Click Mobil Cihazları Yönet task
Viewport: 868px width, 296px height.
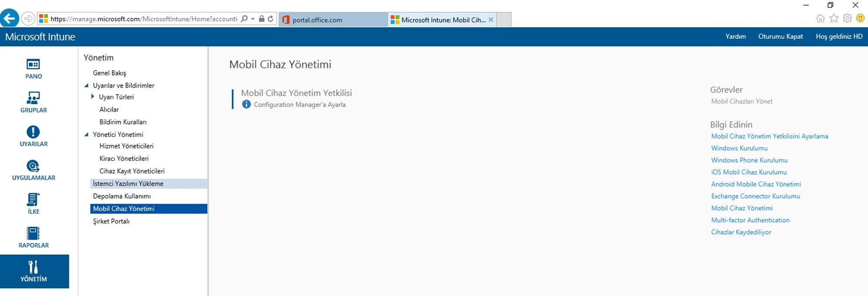[x=742, y=101]
